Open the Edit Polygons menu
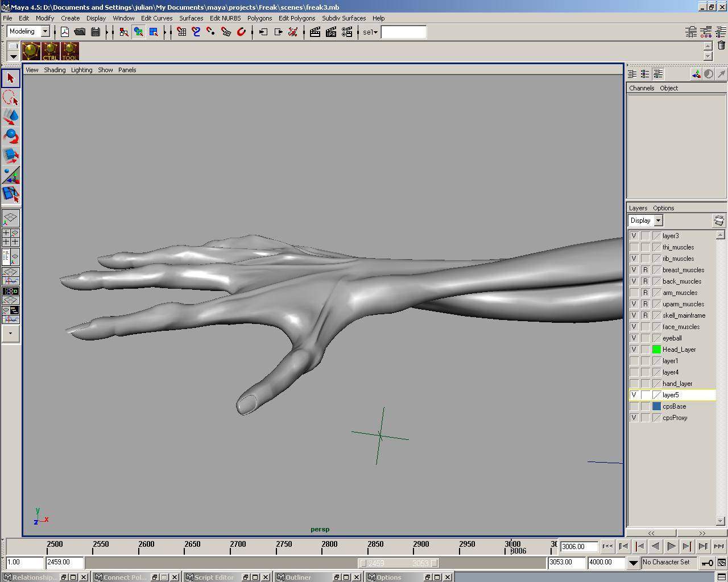The image size is (728, 582). pyautogui.click(x=296, y=18)
